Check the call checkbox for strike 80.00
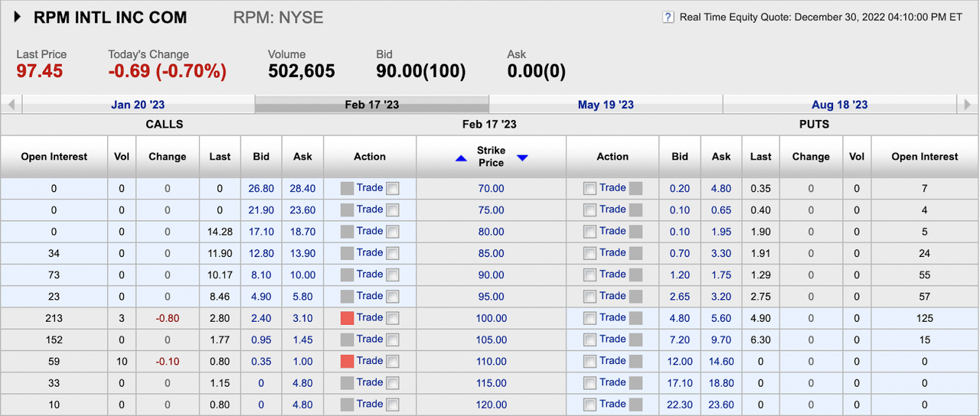Image resolution: width=980 pixels, height=416 pixels. point(393,232)
